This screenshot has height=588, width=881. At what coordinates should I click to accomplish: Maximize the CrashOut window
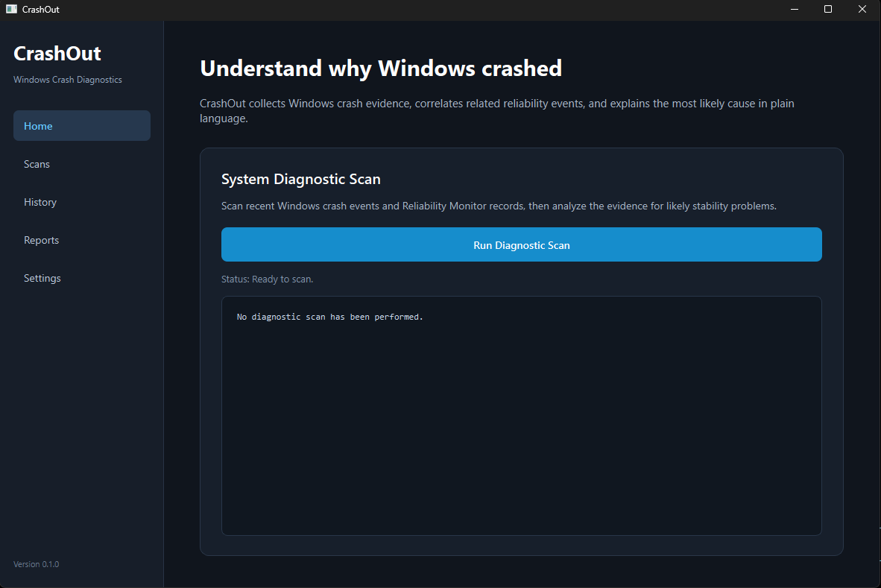tap(827, 9)
